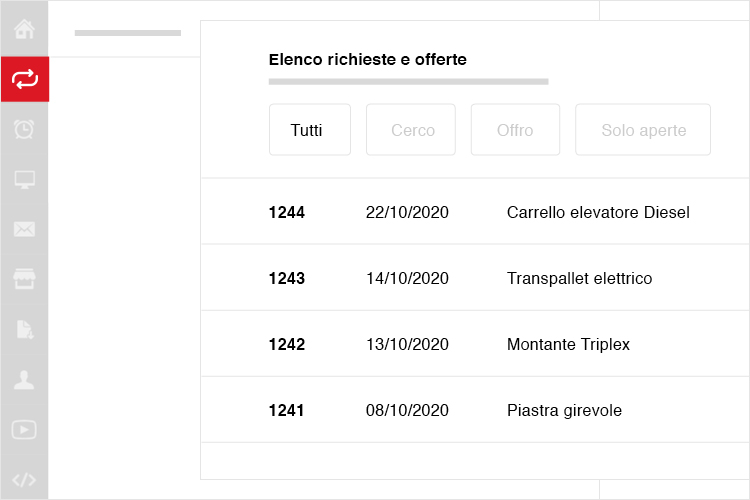Select row 1241 Piastra girevole

pos(475,410)
